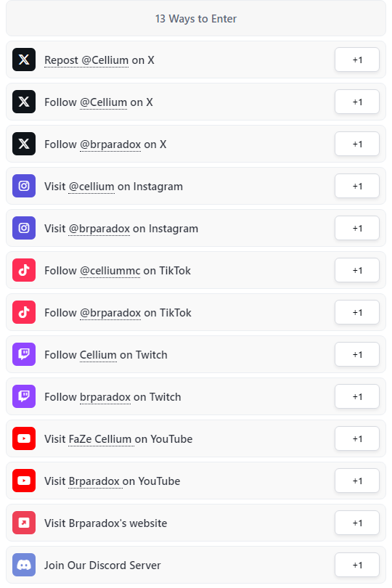Click Twitch icon for Follow Cellium

pos(24,354)
